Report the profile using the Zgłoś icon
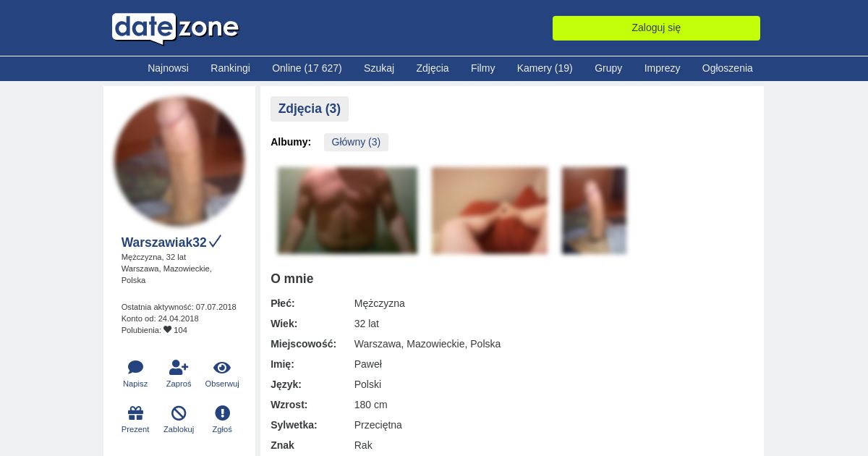The height and width of the screenshot is (456, 868). coord(222,413)
